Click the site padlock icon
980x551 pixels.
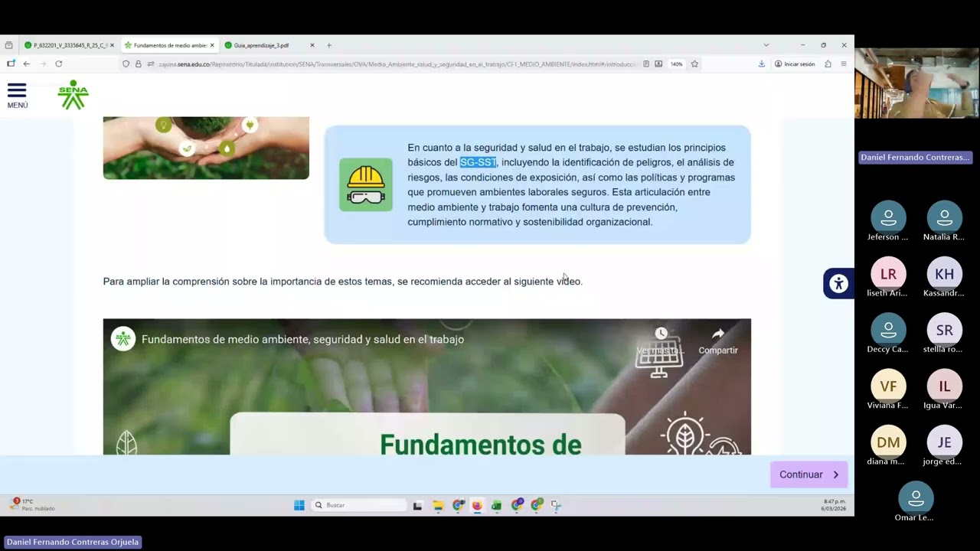139,64
